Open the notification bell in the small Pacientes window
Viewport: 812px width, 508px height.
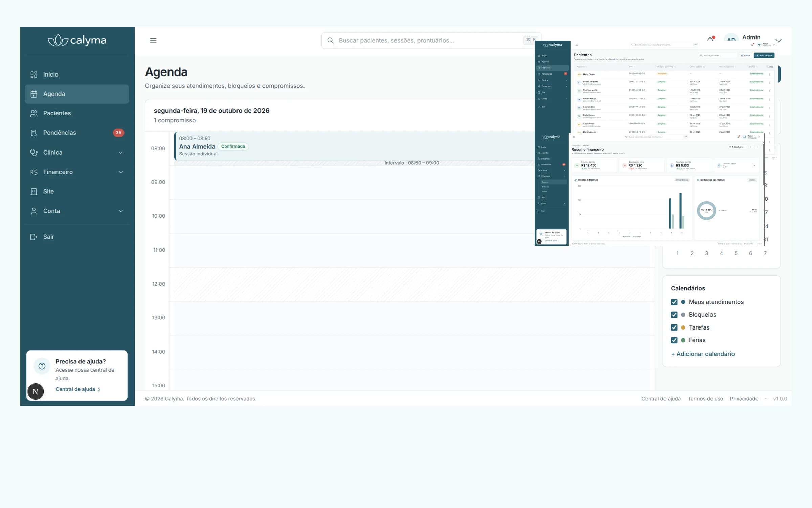click(752, 45)
